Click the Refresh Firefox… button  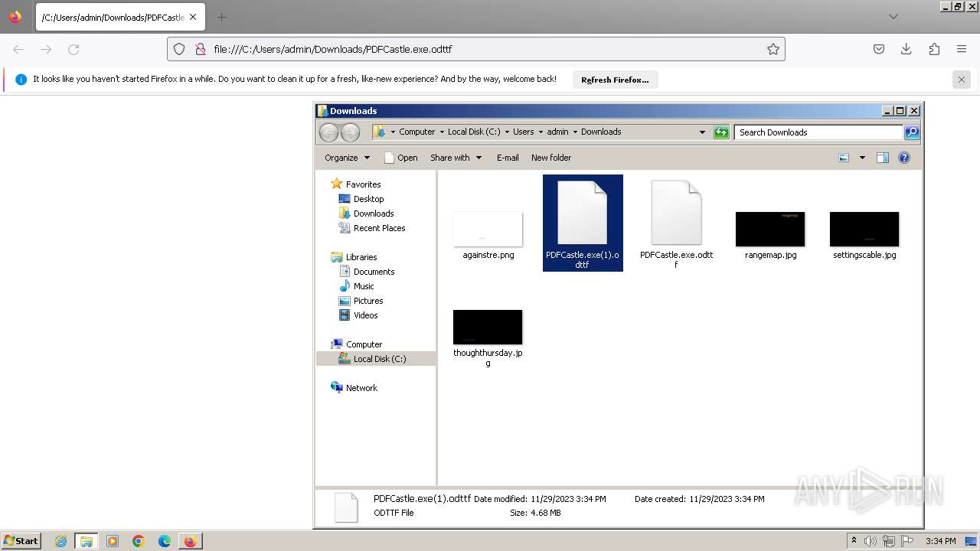coord(615,80)
